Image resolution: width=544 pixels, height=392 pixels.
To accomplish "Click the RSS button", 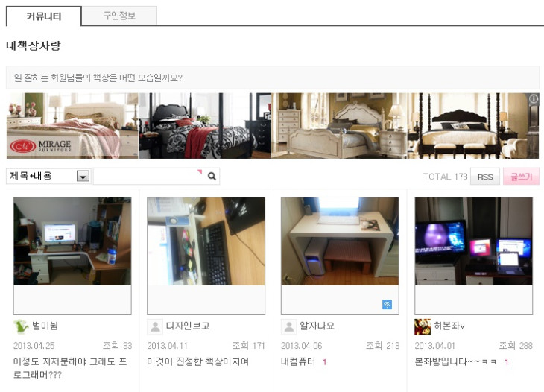I will click(484, 177).
